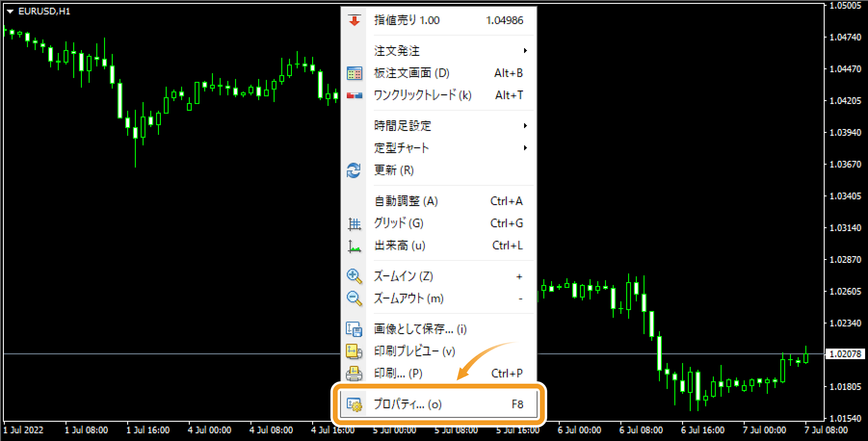
Task: Choose ワンクリックトレード (k) menu item
Action: 439,95
